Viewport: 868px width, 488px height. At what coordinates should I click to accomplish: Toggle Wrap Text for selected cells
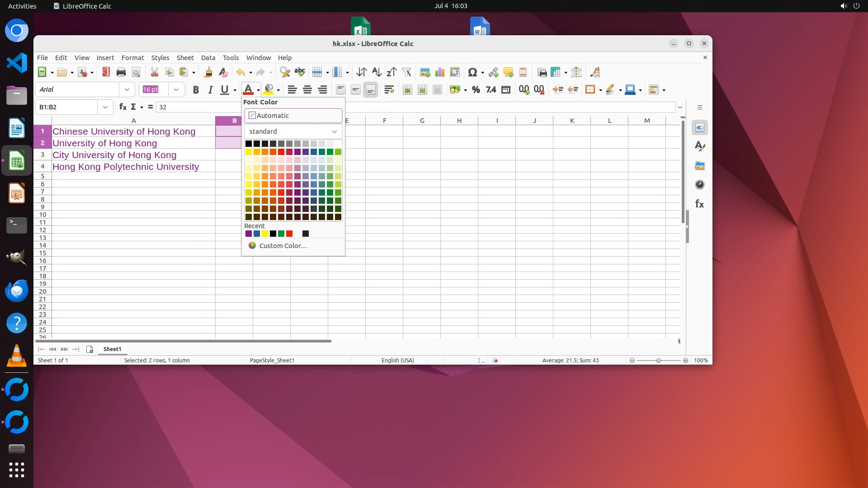coord(389,89)
